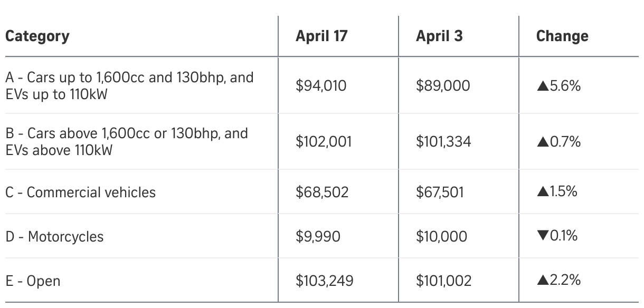Select the D - Motorcycles row label
644x308 pixels.
[x=54, y=236]
